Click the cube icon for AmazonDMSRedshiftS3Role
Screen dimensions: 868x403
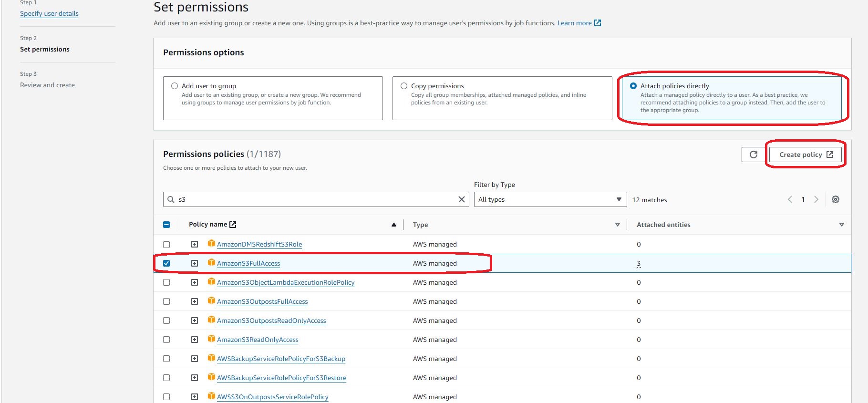click(x=211, y=243)
